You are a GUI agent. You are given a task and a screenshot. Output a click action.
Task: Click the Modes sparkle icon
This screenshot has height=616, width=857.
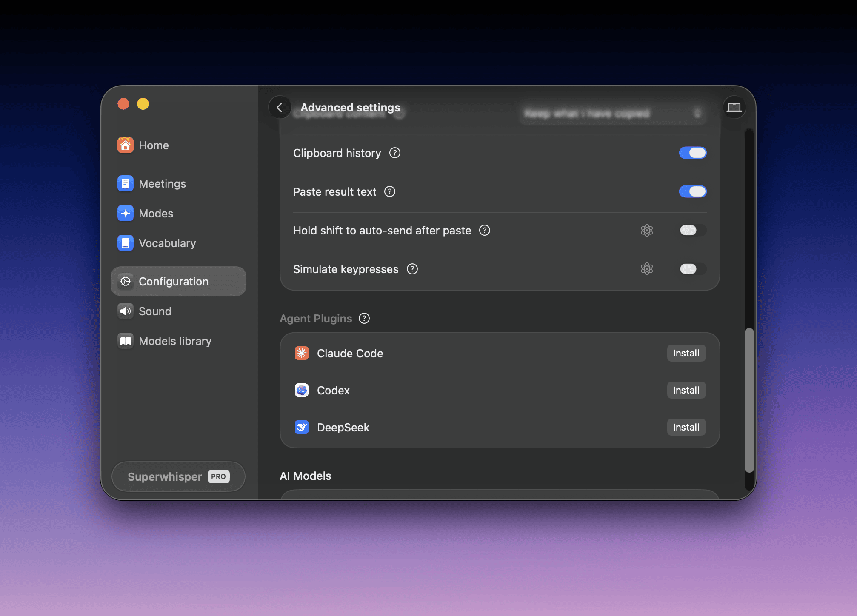pos(125,214)
